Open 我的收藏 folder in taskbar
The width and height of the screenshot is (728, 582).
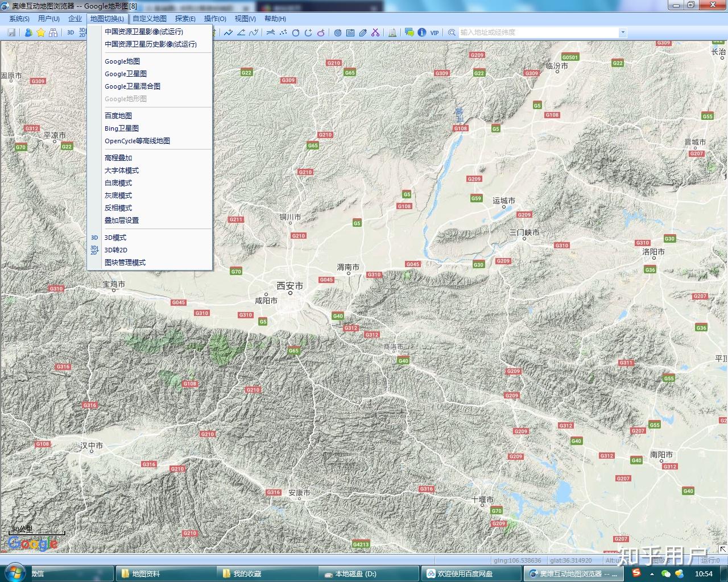click(266, 573)
